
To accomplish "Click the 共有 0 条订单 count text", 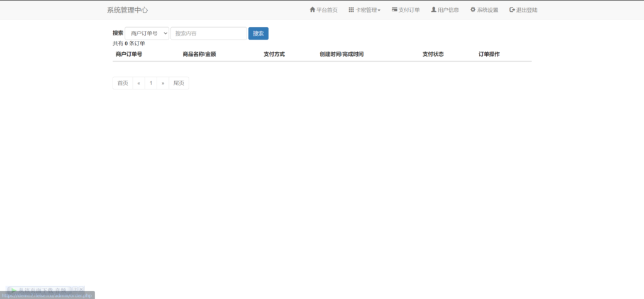I will (x=129, y=43).
